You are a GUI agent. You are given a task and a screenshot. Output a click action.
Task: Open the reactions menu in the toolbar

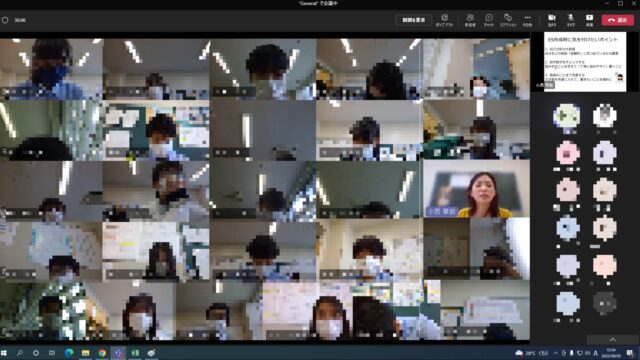508,20
